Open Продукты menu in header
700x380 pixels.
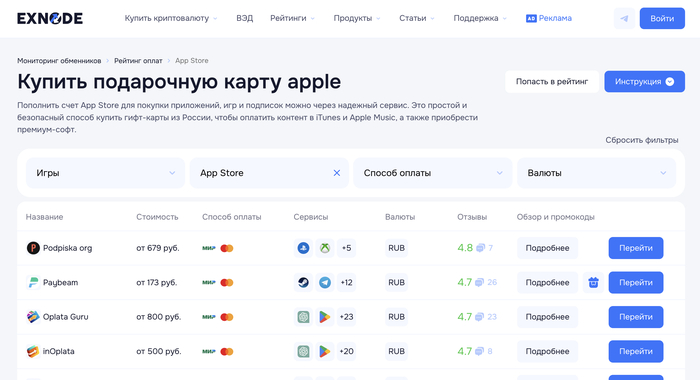click(357, 18)
